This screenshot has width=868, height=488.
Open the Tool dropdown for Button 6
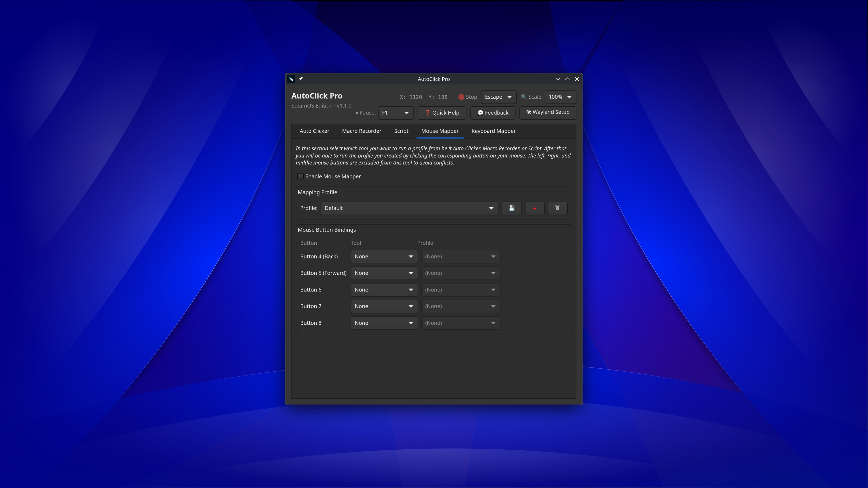pos(384,290)
